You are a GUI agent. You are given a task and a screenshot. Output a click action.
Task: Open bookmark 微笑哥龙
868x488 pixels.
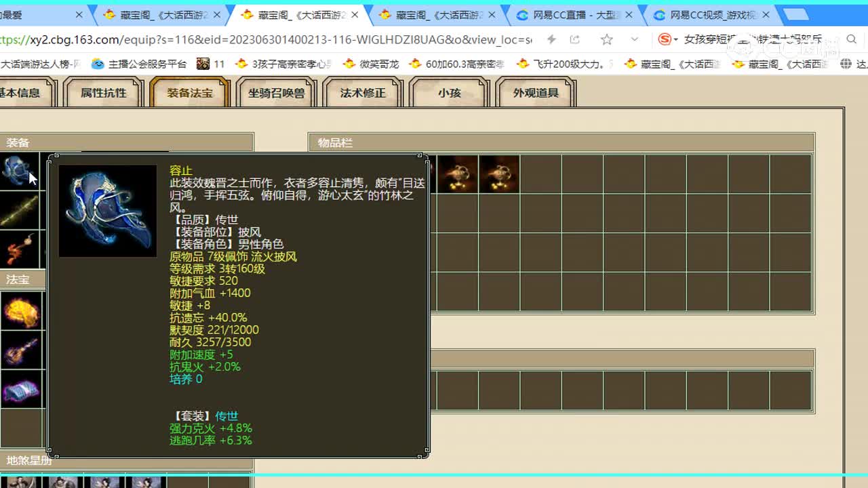pyautogui.click(x=371, y=64)
